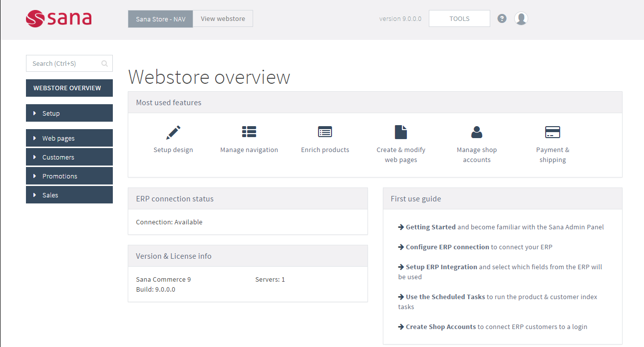Screen dimensions: 644x347
Task: Click the Sana logo
Action: (x=59, y=18)
